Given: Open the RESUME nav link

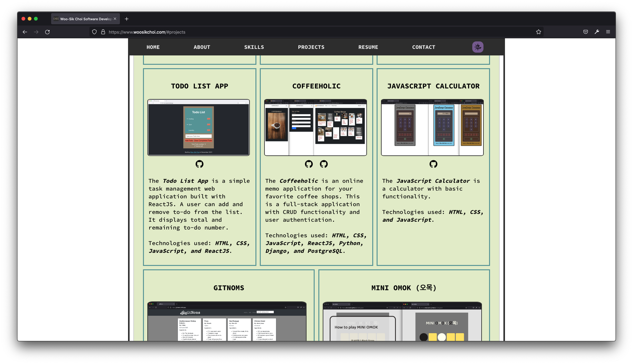Looking at the screenshot, I should [x=368, y=47].
